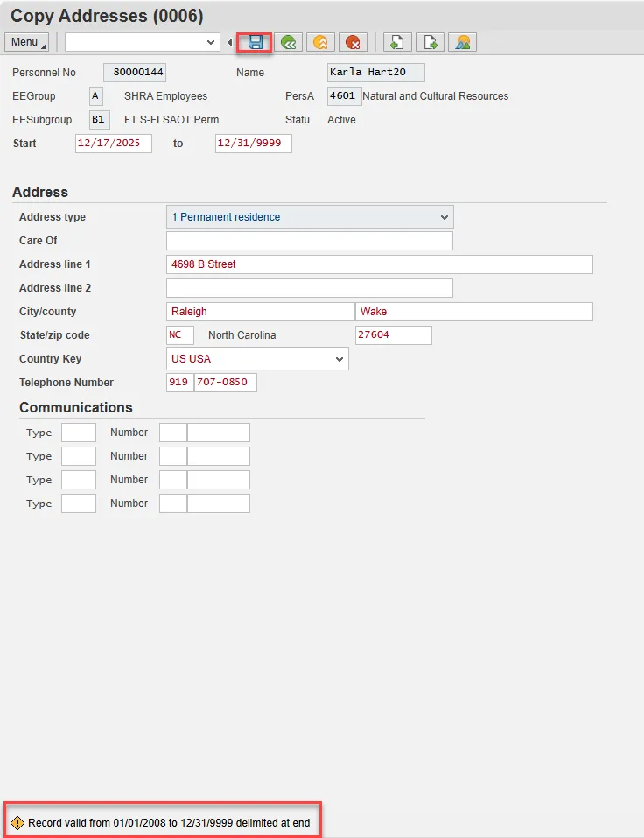Click the first Communications Type field

[x=79, y=433]
